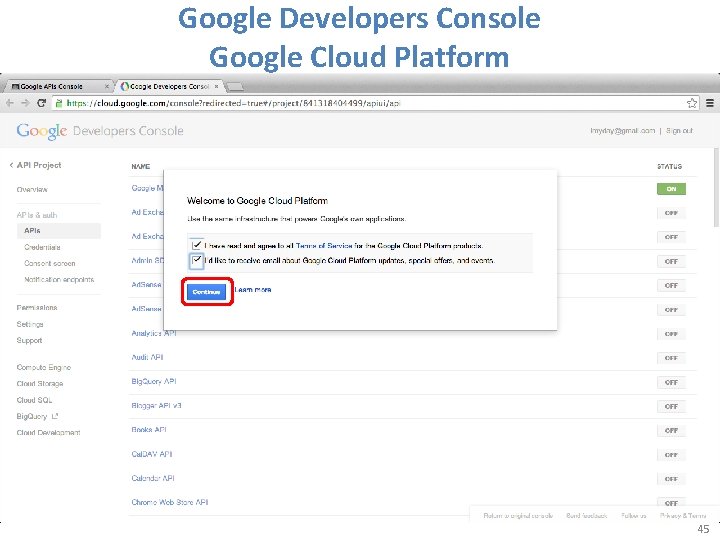Expand APIs & auth sidebar section
Image resolution: width=720 pixels, height=540 pixels.
37,215
